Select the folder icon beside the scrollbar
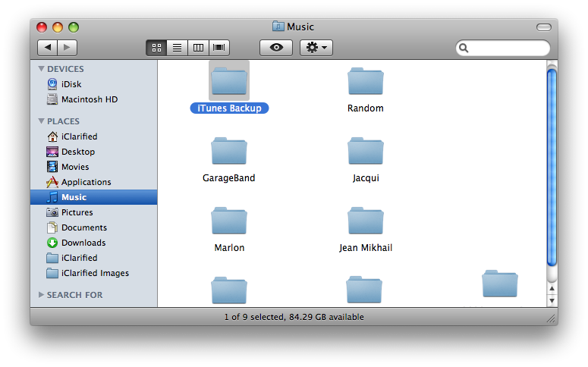Screen dimensions: 588x367 click(500, 284)
